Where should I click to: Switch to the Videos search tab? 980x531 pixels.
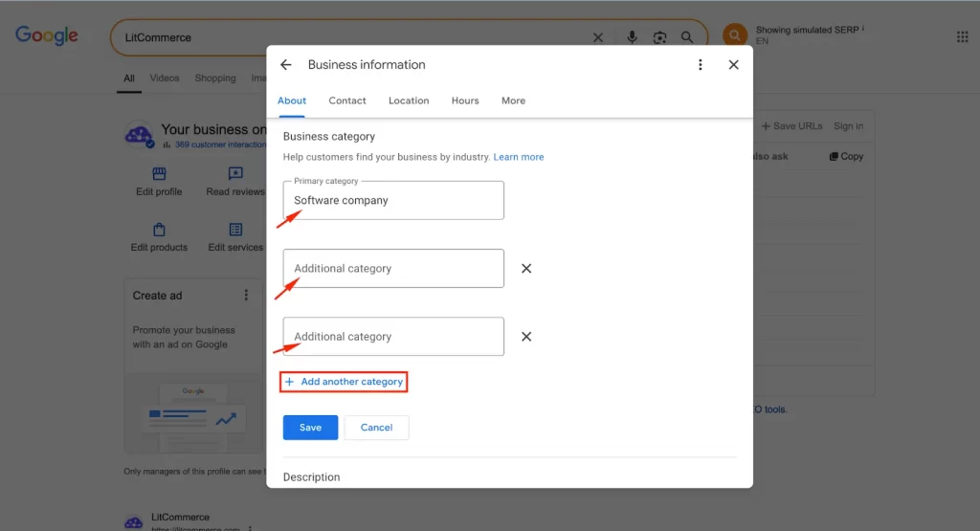pyautogui.click(x=165, y=78)
